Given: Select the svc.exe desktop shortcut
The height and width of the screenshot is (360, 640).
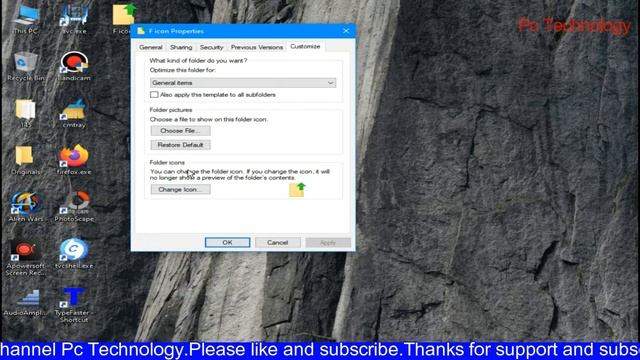Looking at the screenshot, I should tap(74, 18).
